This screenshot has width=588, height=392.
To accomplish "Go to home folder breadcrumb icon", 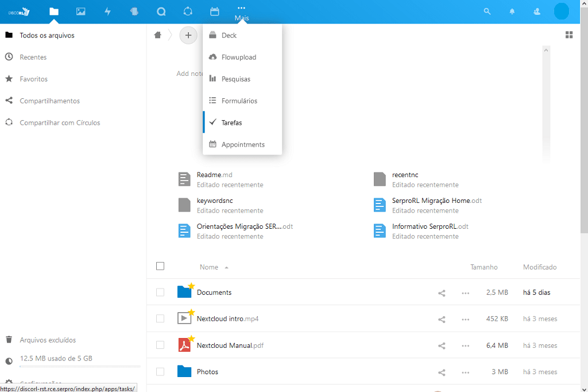I will point(158,35).
